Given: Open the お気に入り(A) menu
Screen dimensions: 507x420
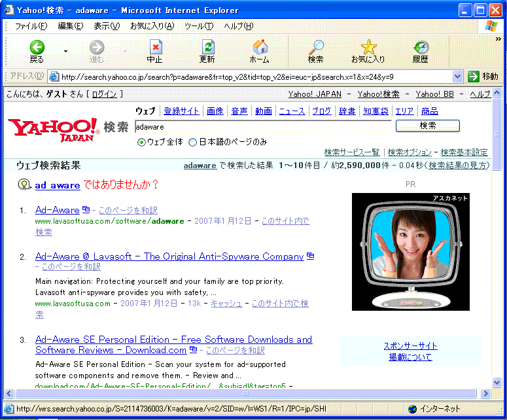Looking at the screenshot, I should pyautogui.click(x=152, y=26).
